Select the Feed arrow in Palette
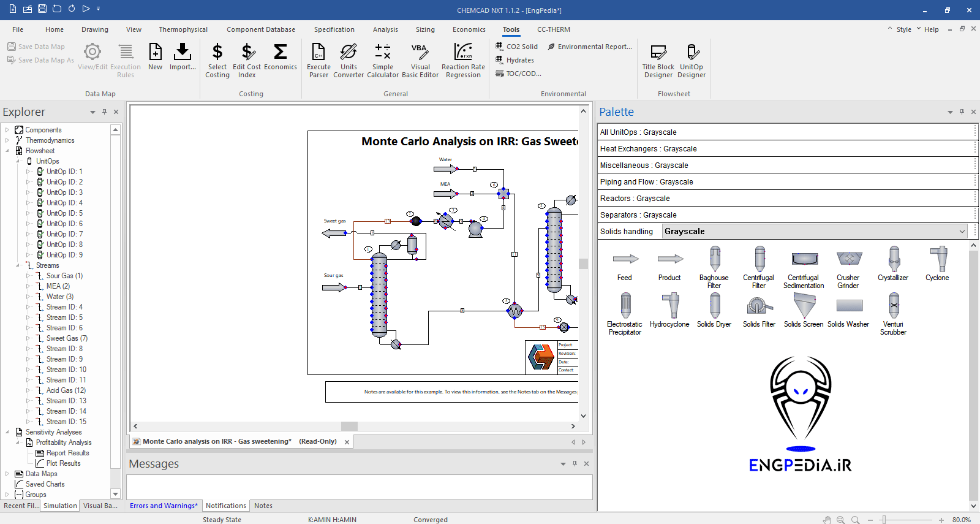 tap(625, 265)
